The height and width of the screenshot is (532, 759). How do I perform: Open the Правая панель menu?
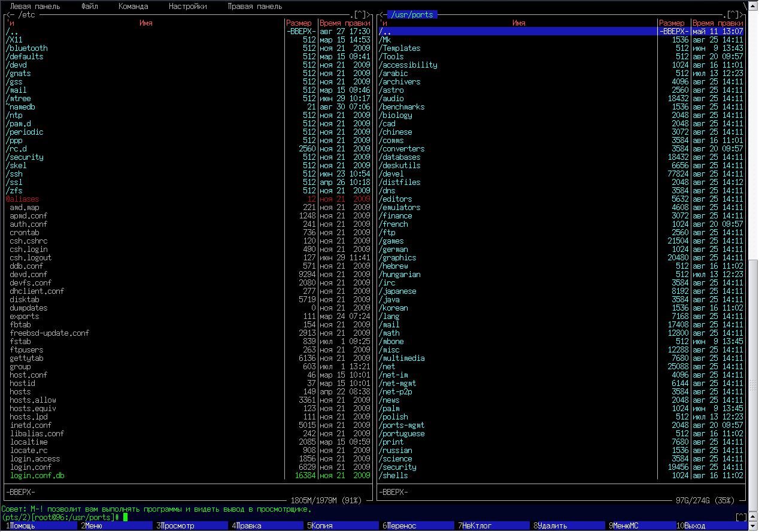pyautogui.click(x=254, y=7)
